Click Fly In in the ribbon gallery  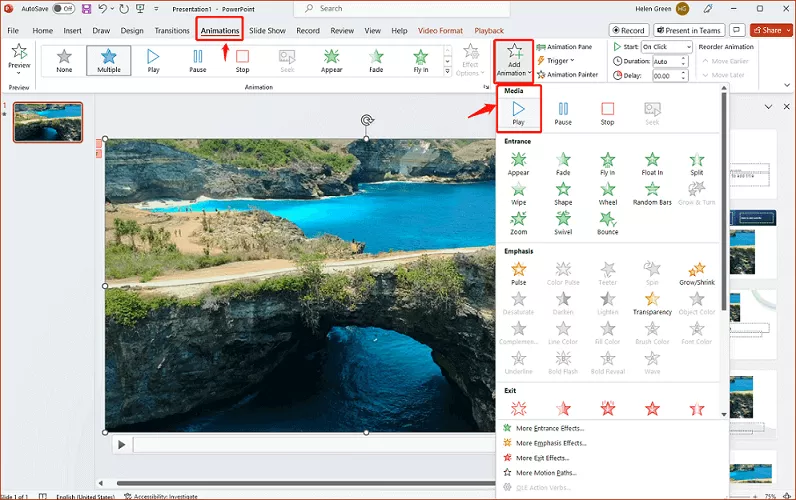click(420, 60)
